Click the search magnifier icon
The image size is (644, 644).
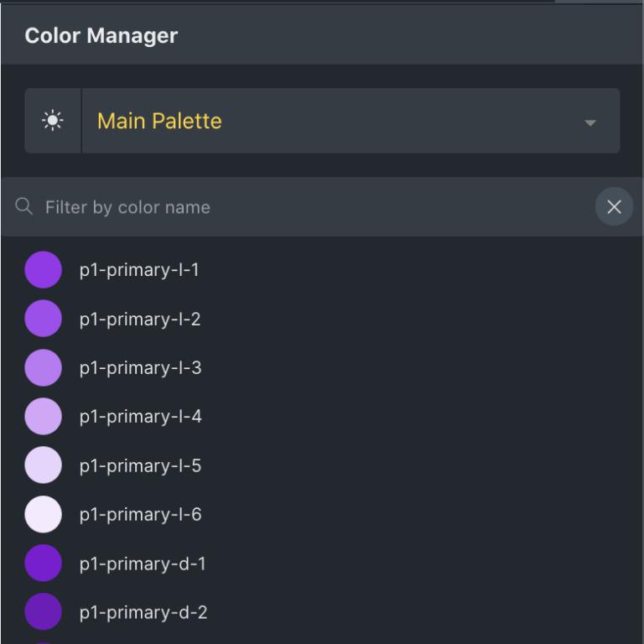click(x=24, y=206)
